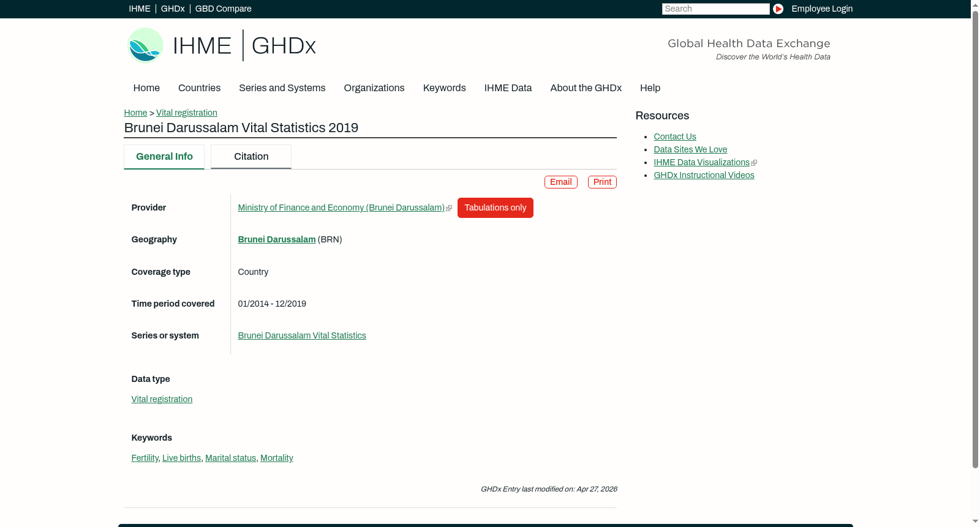
Task: Open Data Sites We Love link
Action: [x=690, y=150]
